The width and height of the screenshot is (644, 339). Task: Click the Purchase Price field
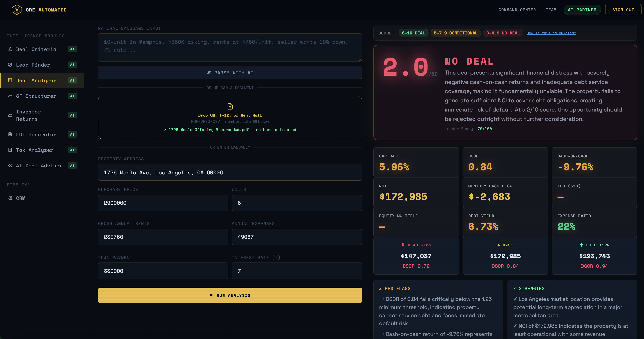163,203
